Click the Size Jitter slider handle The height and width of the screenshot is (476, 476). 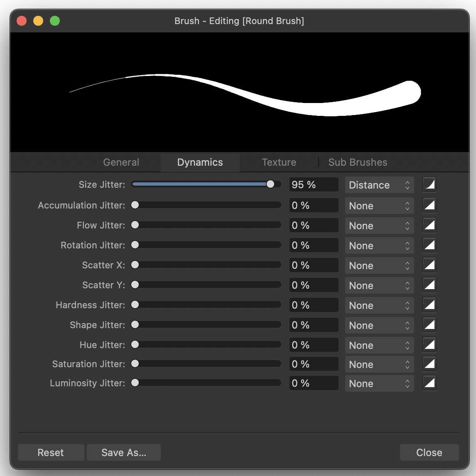coord(270,184)
